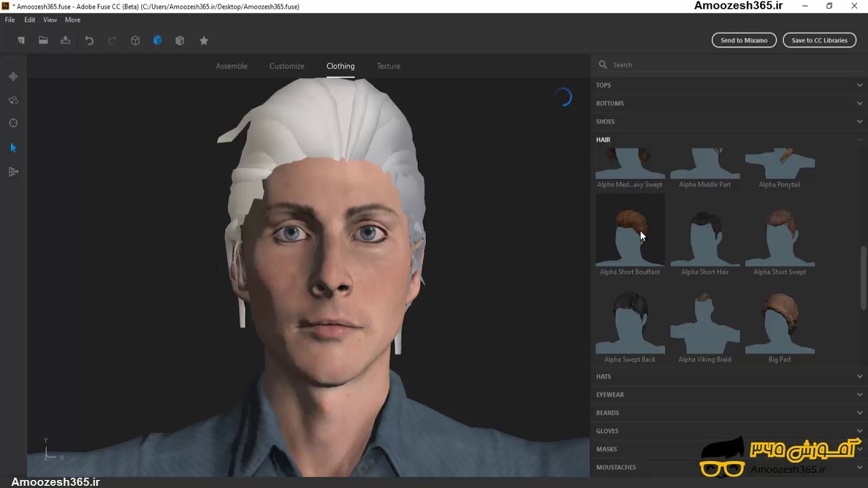Click the magnifier search icon
The height and width of the screenshot is (488, 868).
pyautogui.click(x=602, y=64)
